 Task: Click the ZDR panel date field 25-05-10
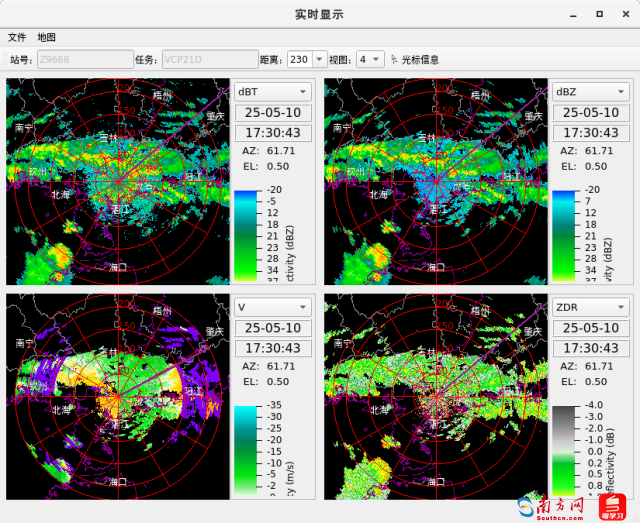point(591,328)
